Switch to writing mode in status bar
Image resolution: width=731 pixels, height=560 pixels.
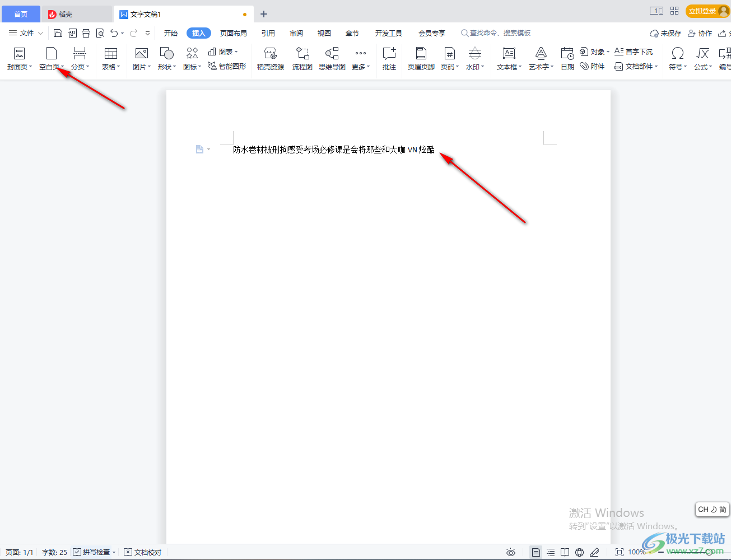click(x=595, y=552)
